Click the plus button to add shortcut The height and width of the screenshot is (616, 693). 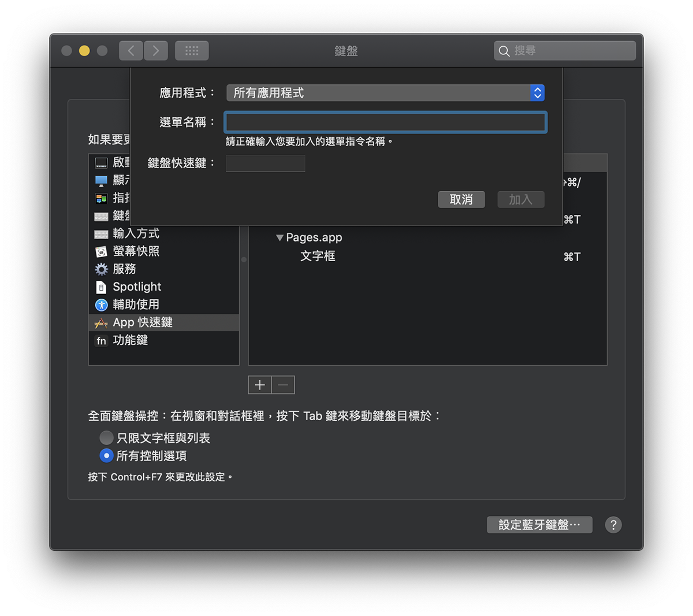coord(260,385)
